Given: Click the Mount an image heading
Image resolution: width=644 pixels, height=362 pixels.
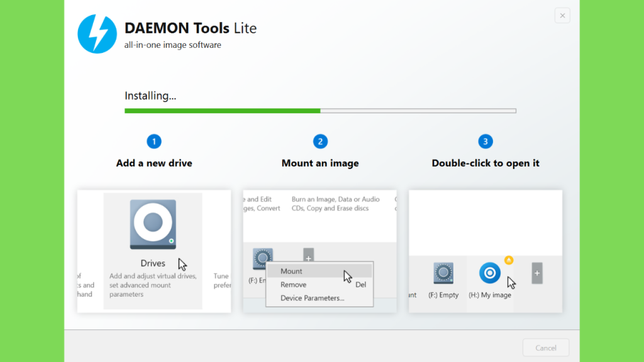Looking at the screenshot, I should [320, 163].
